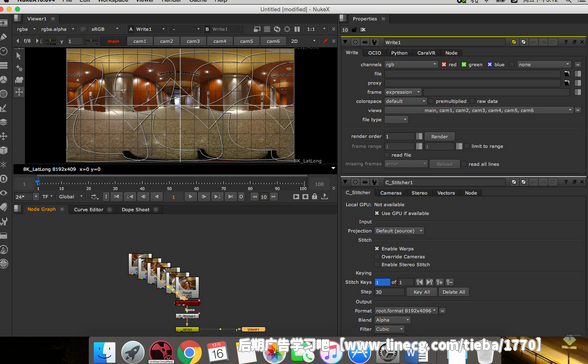Open the Particles nodes icon
Viewport: 588px width, 364px height.
tap(4, 165)
